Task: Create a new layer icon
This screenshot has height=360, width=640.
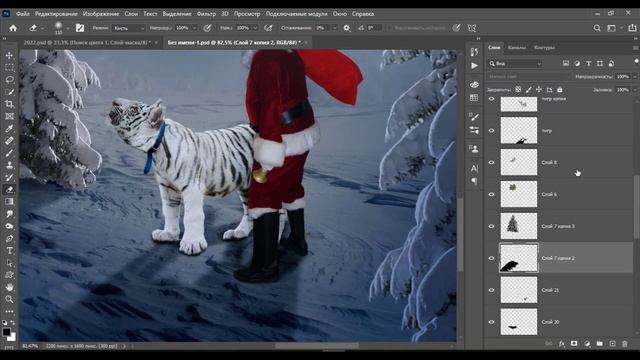Action: 612,344
